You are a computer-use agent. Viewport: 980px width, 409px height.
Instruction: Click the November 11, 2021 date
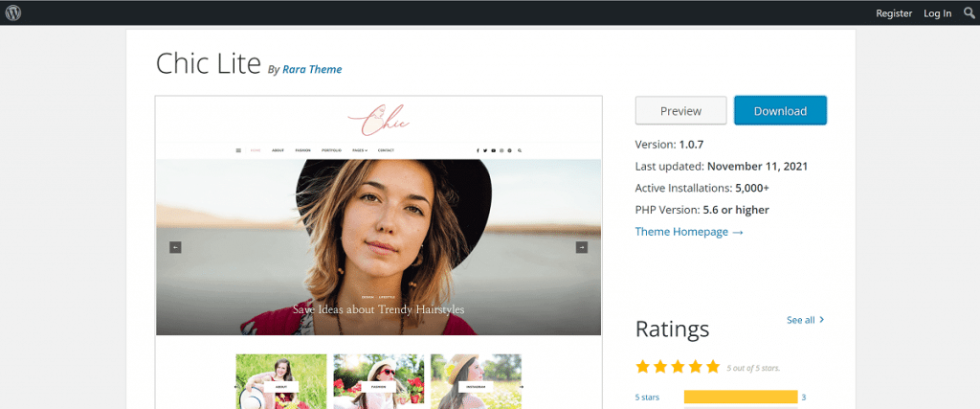758,167
